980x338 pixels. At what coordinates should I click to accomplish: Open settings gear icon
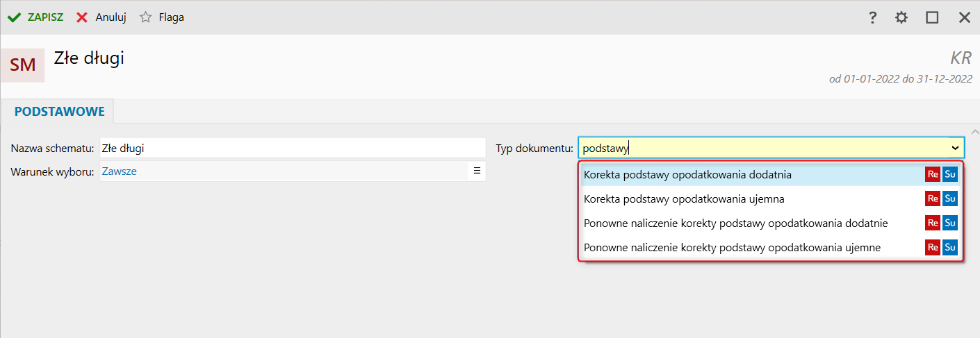[x=901, y=17]
